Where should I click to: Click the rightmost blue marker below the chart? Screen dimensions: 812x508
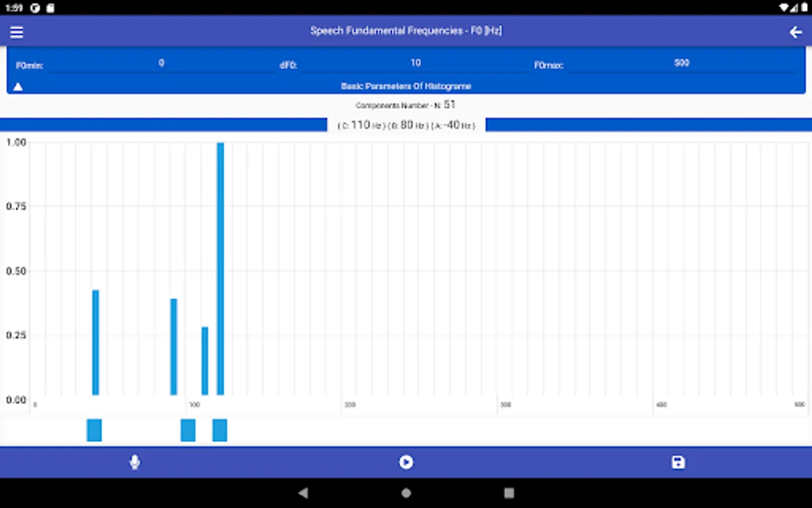pos(220,430)
